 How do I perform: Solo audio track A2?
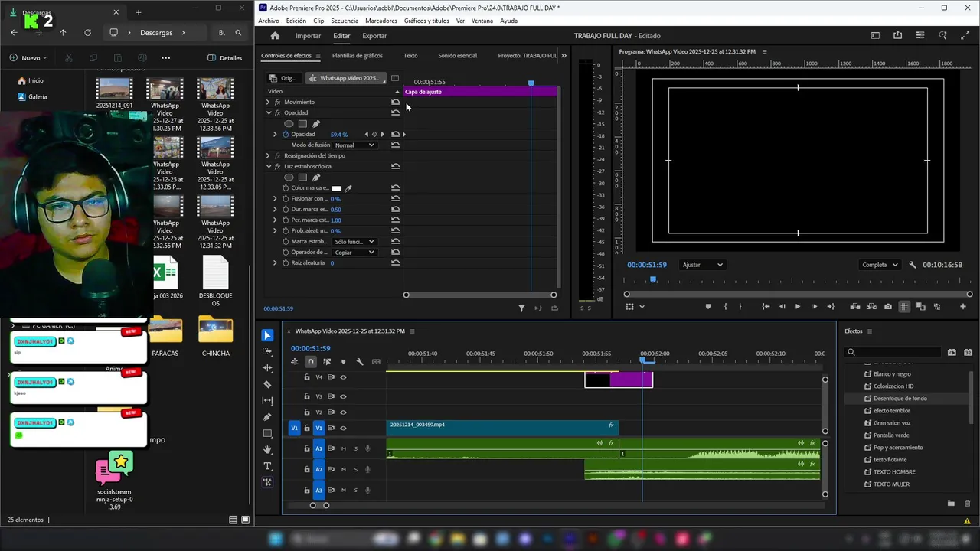point(355,469)
